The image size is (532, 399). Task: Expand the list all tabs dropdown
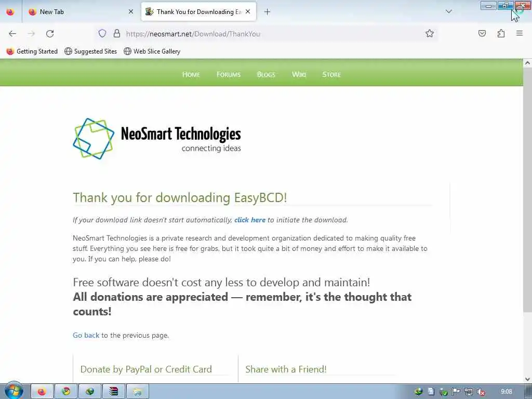449,11
